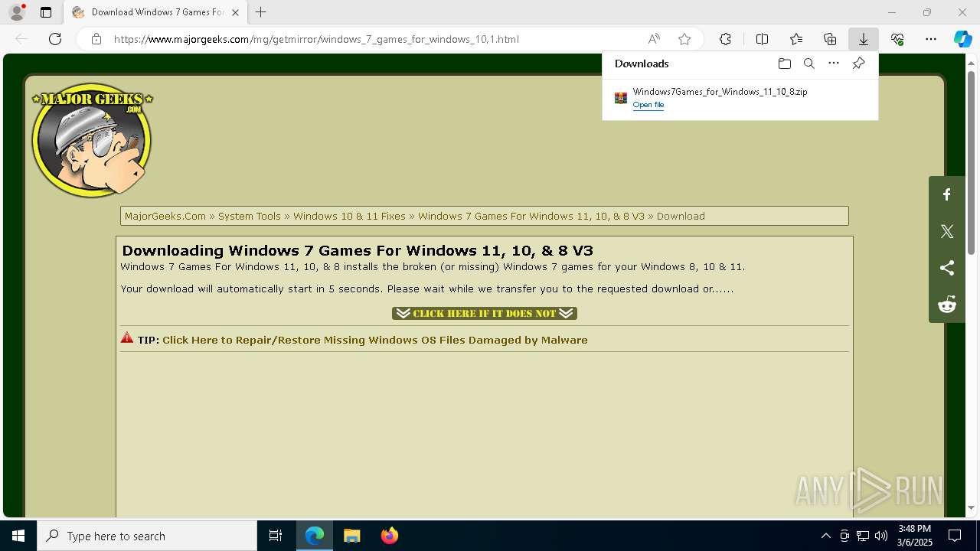
Task: Open generic share icon in sidebar
Action: (947, 268)
